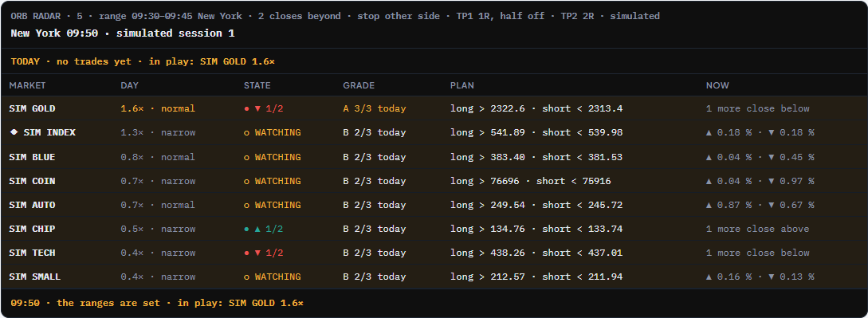Click the red down-arrow 1/2 state on SIM GOLD
Image resolution: width=868 pixels, height=318 pixels.
click(x=264, y=109)
